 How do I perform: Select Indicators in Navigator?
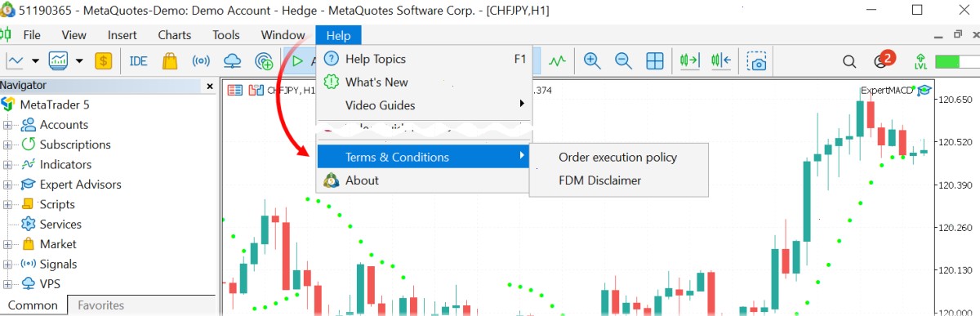65,165
